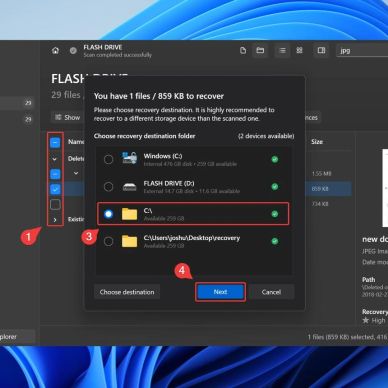
Task: Select C:\Users\joshu\Desktop\recovery radio button
Action: coord(108,241)
